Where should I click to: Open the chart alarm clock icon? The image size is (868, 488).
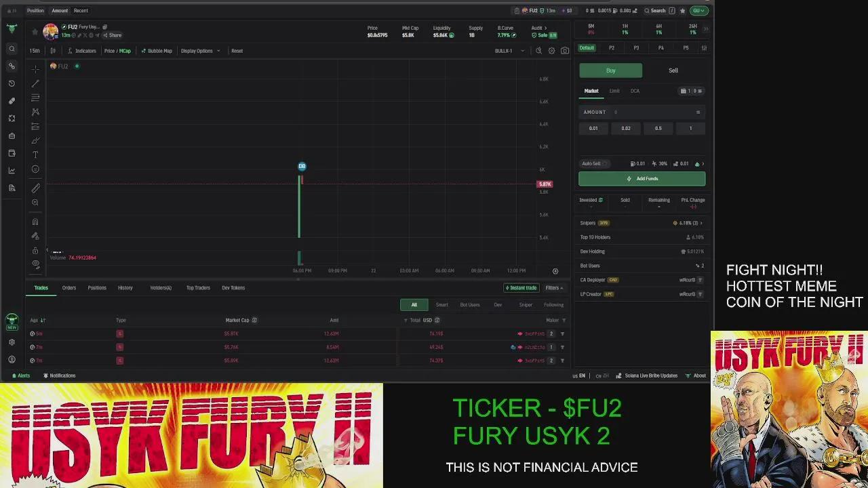(539, 51)
